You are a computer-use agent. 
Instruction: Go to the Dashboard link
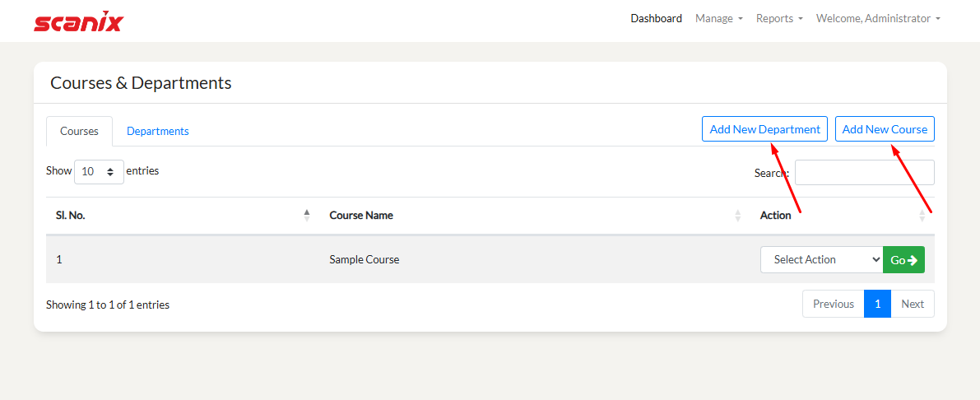(x=656, y=18)
